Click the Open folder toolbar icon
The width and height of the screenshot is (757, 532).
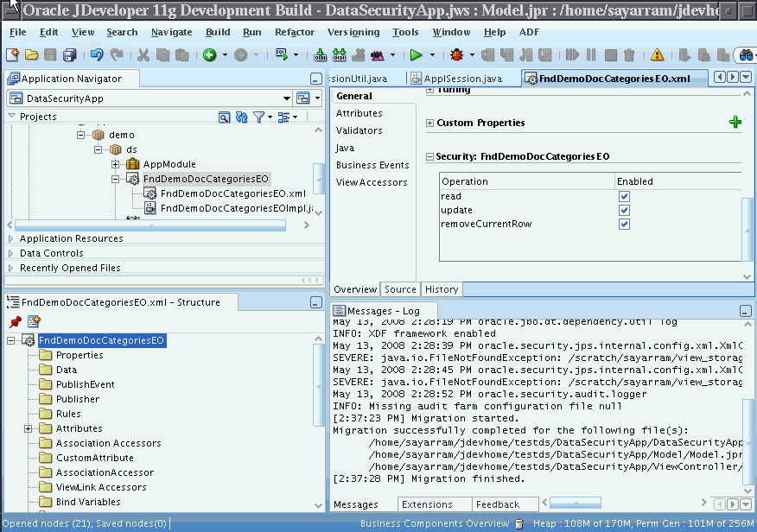(x=31, y=55)
